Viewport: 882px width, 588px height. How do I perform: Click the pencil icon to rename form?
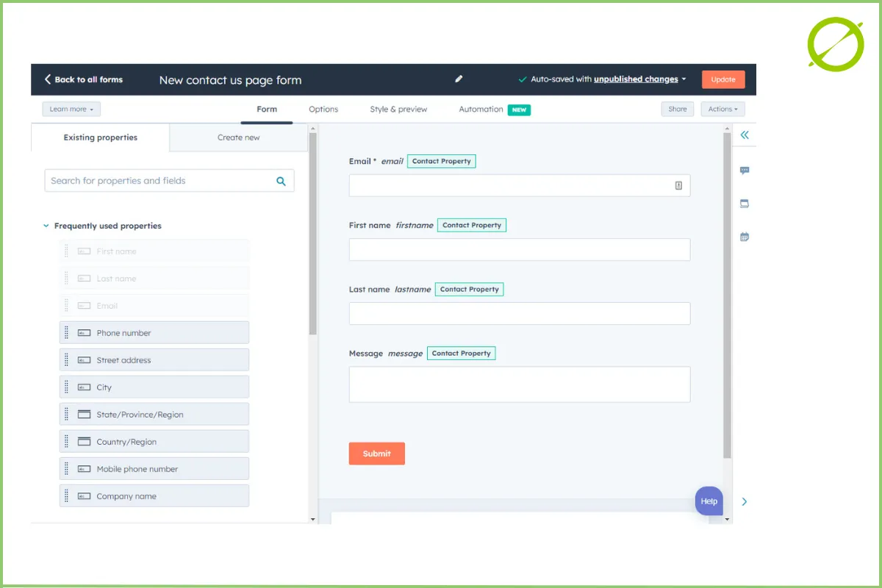pyautogui.click(x=459, y=79)
